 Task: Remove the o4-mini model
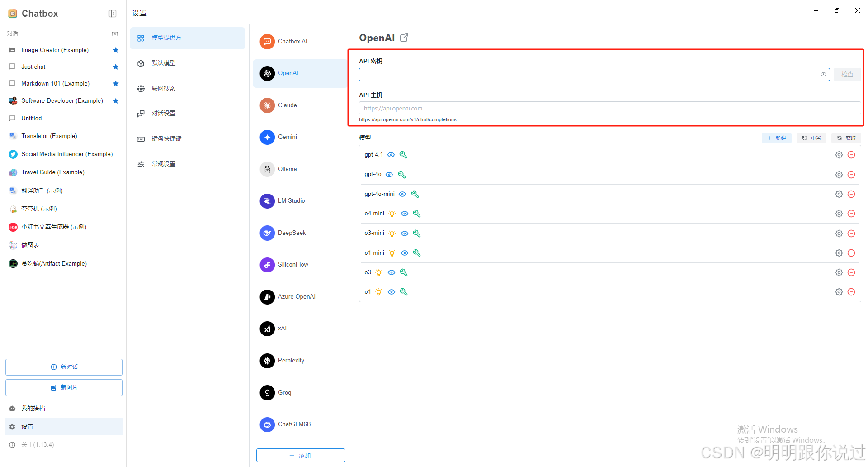coord(851,214)
